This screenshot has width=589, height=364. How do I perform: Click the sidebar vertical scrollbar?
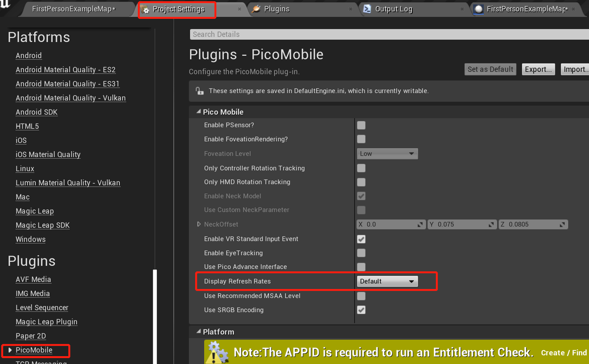click(x=155, y=316)
